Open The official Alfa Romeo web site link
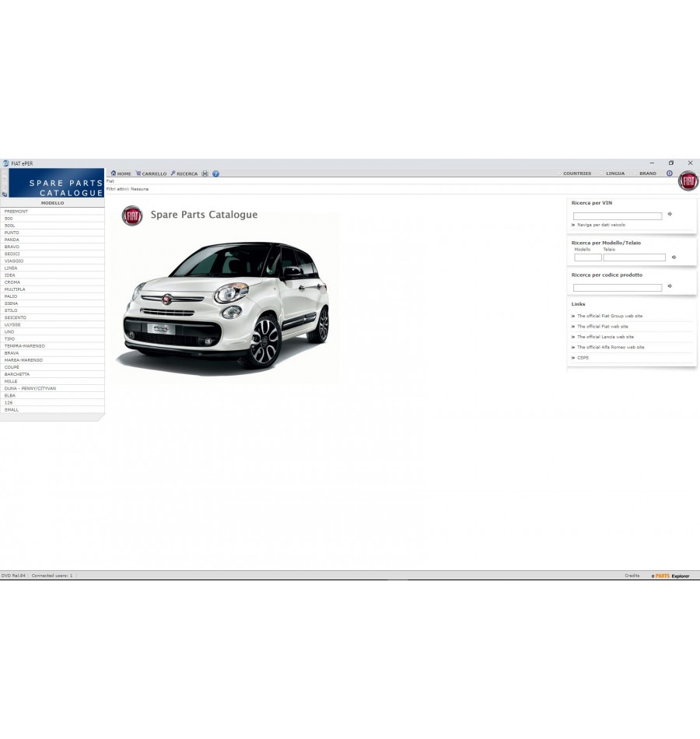The width and height of the screenshot is (700, 739). click(611, 347)
